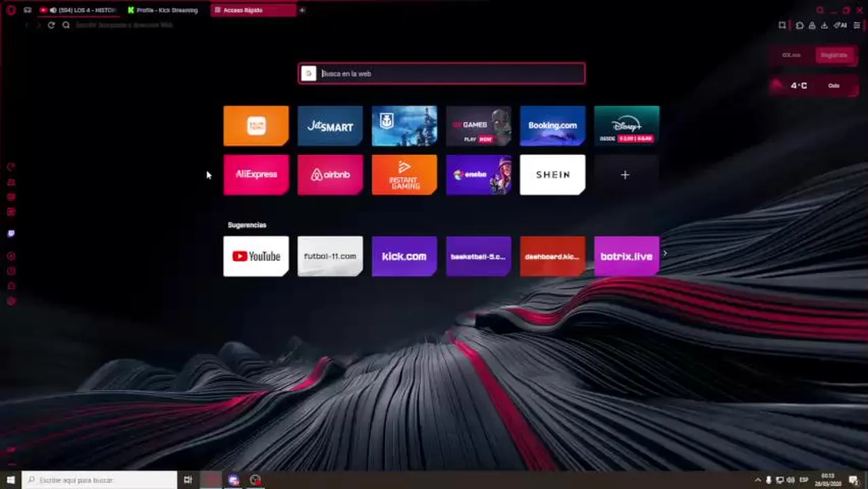Open the airbnb speed dial tile
The image size is (868, 489).
pyautogui.click(x=330, y=175)
